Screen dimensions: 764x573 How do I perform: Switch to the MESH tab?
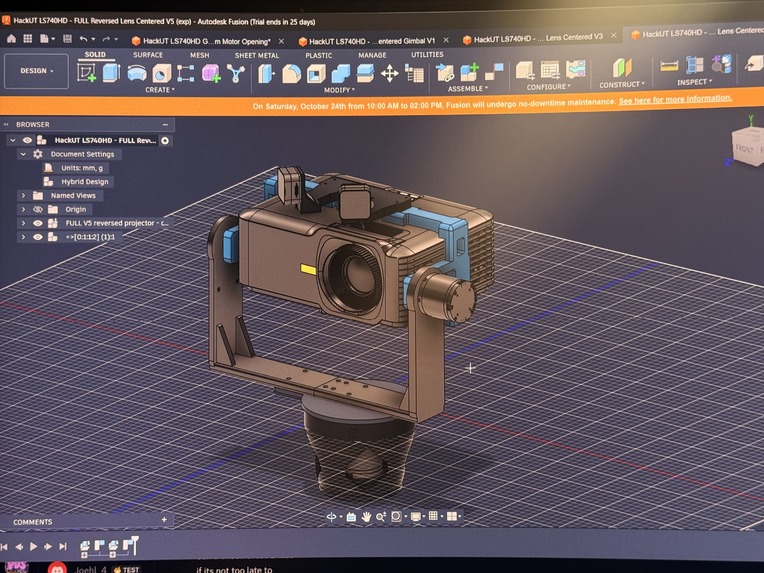(199, 56)
